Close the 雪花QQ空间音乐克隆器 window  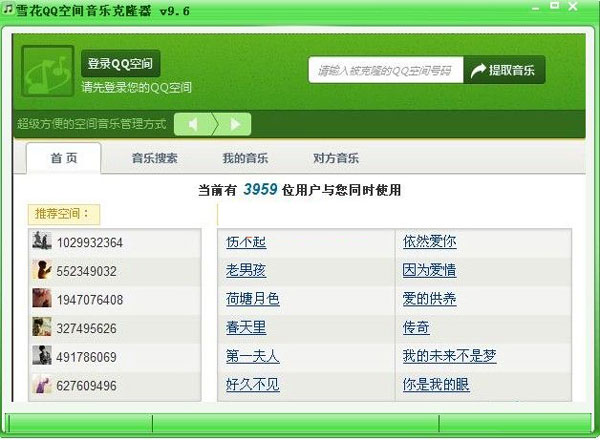(573, 6)
